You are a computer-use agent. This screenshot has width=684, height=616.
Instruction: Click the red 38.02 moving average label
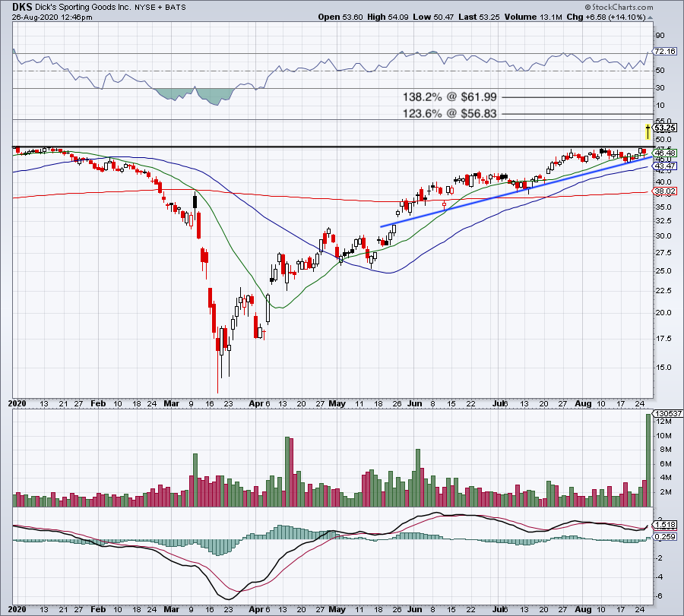(665, 191)
